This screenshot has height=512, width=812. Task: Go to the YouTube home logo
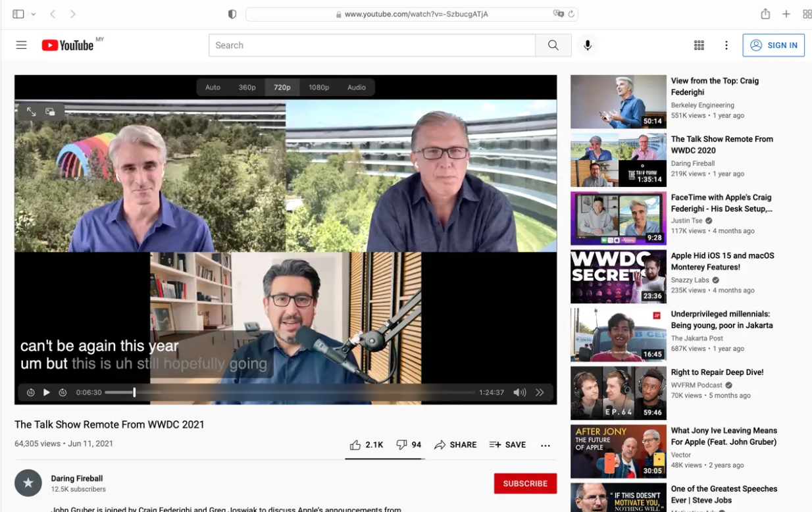(x=68, y=45)
